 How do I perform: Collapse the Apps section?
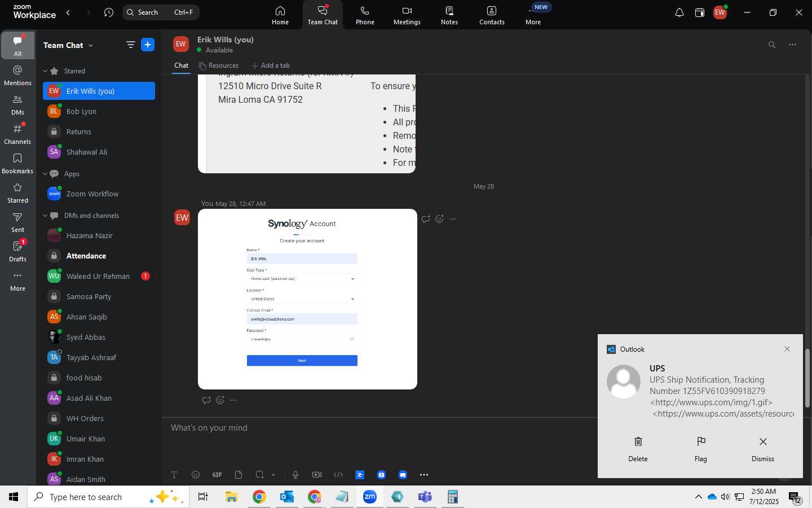tap(45, 174)
